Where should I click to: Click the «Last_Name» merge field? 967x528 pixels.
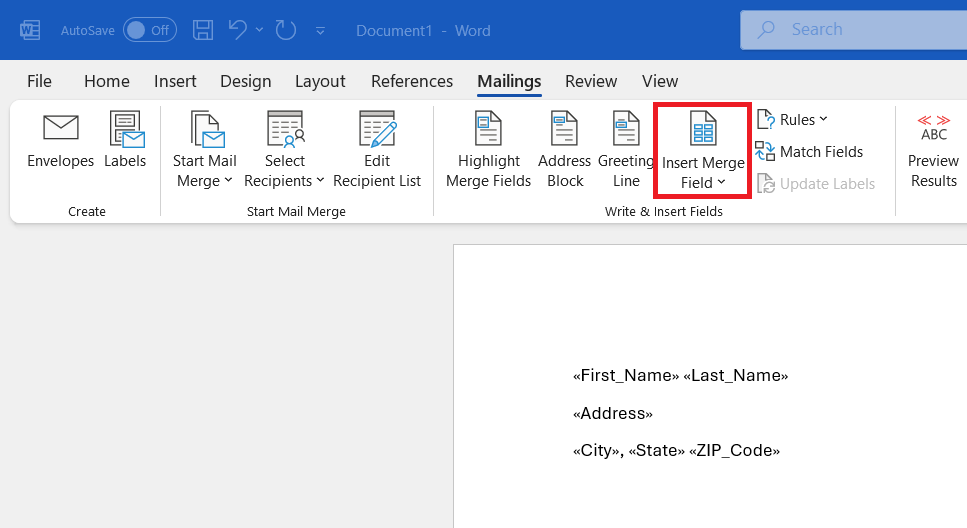point(736,376)
